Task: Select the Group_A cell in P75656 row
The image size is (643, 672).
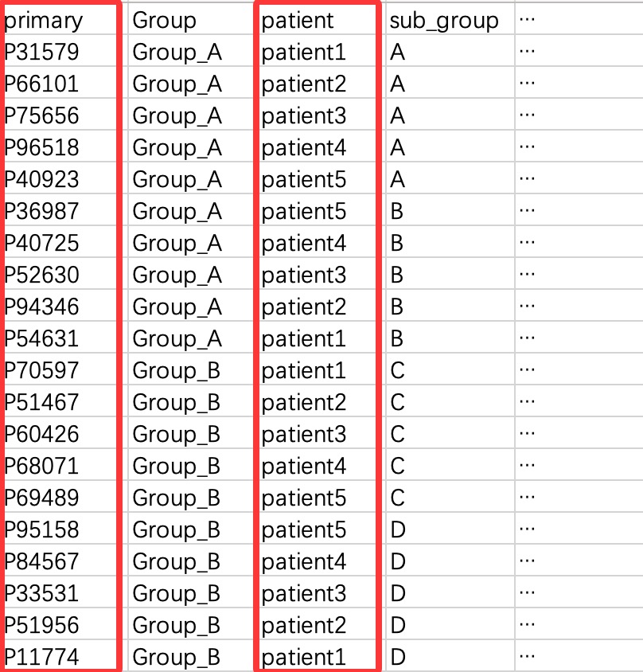Action: click(x=177, y=116)
